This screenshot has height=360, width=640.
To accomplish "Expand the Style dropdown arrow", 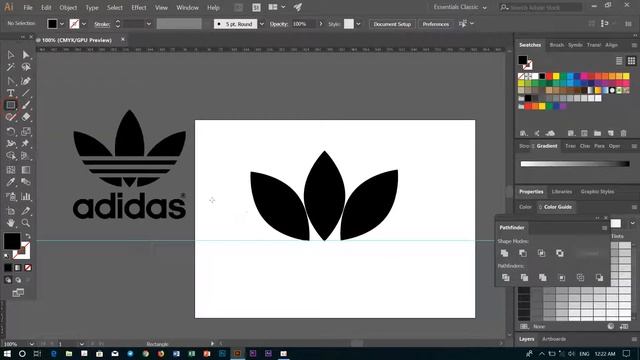I will tap(358, 24).
